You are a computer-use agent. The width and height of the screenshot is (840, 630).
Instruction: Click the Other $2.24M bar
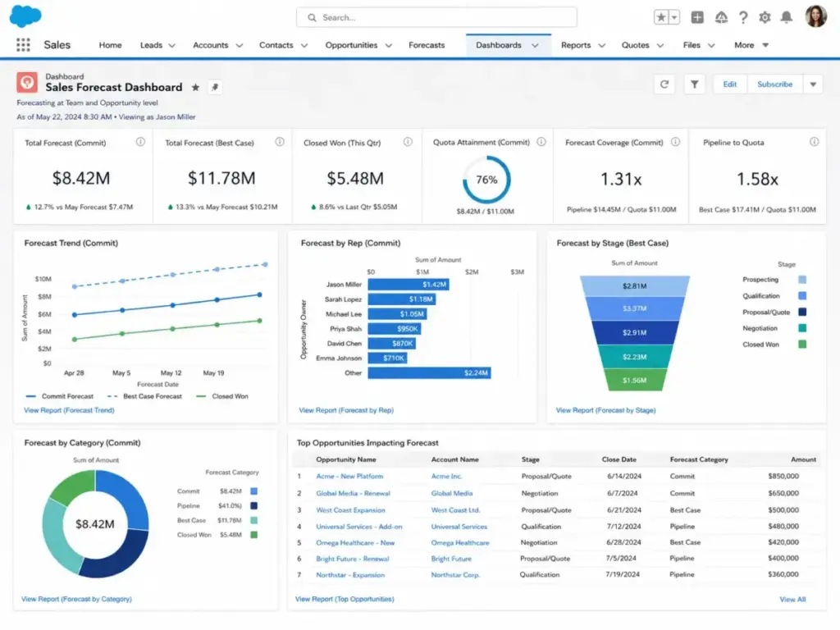(x=429, y=373)
